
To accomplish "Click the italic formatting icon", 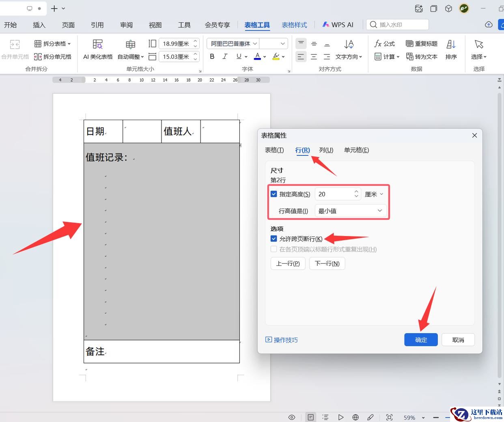I will click(x=225, y=57).
